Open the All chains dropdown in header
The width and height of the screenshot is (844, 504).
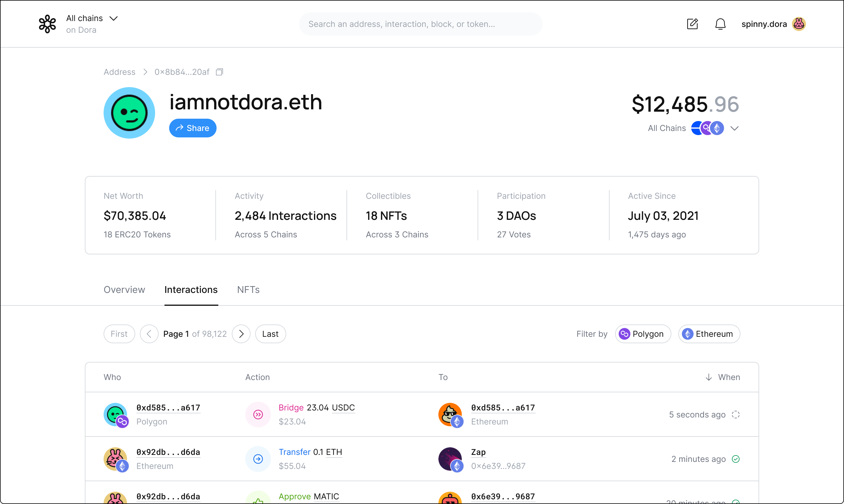click(92, 18)
